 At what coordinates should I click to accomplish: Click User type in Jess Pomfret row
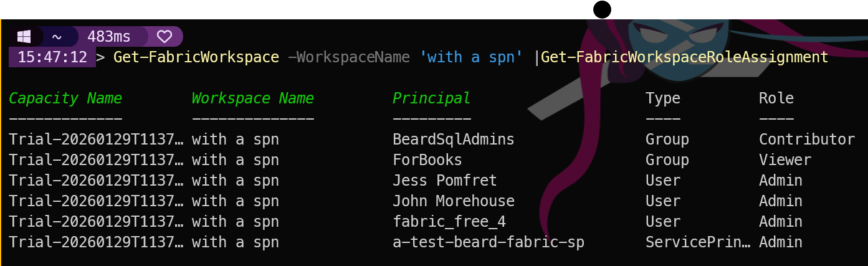(663, 181)
